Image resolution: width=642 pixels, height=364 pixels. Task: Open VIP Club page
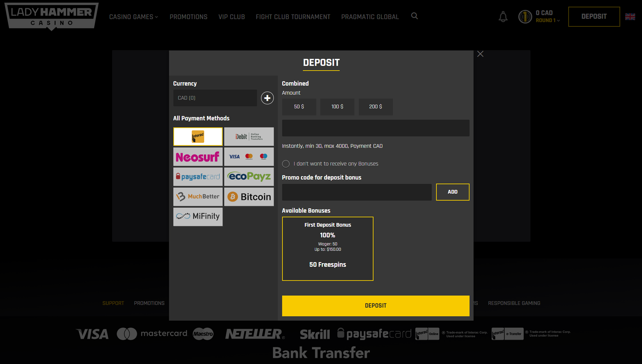pos(231,17)
